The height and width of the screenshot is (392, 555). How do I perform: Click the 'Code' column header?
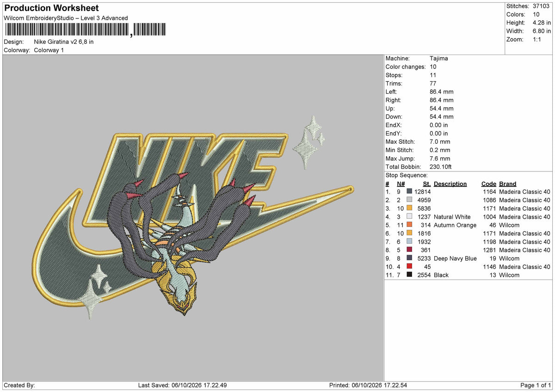[488, 184]
